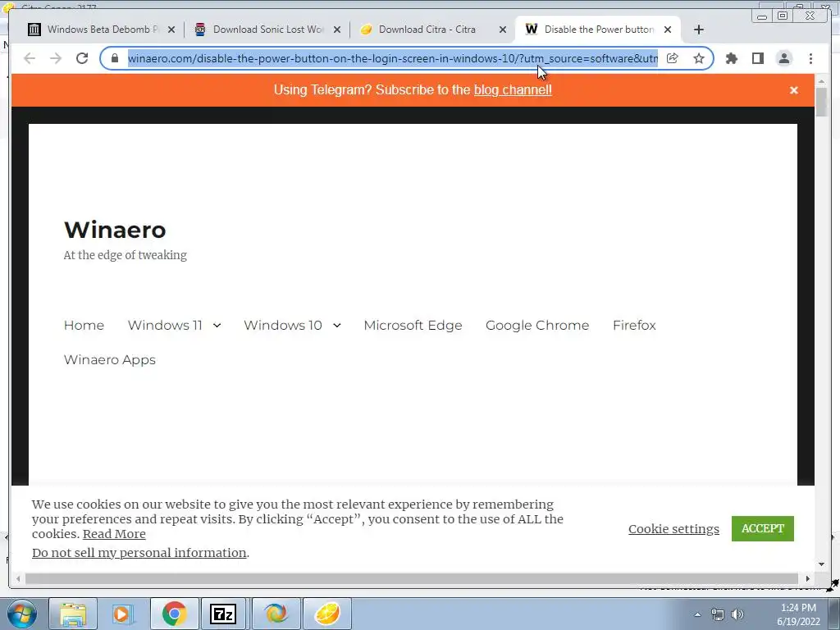840x630 pixels.
Task: Open a new tab with plus button
Action: (699, 30)
